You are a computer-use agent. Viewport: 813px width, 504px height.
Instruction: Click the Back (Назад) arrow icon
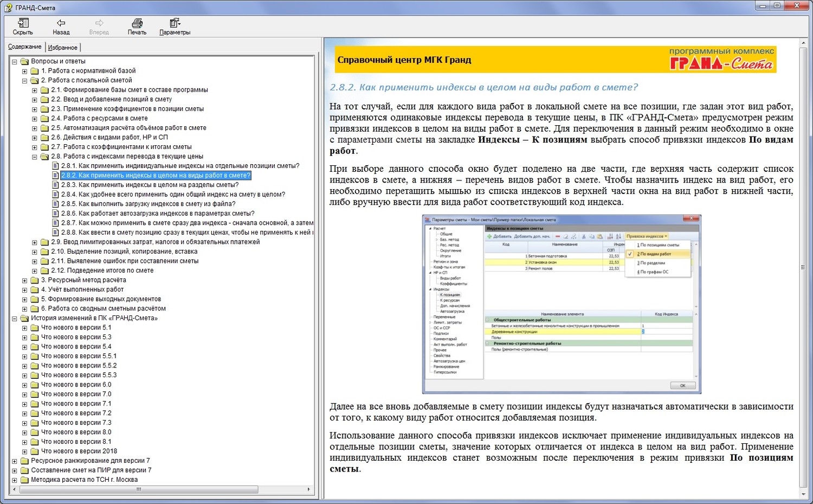pyautogui.click(x=61, y=23)
